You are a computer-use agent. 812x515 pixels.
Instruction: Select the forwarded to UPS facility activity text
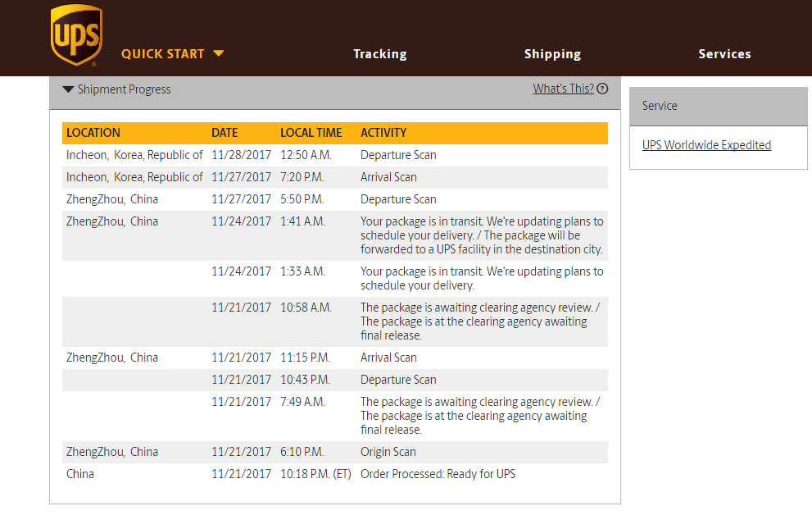(482, 235)
